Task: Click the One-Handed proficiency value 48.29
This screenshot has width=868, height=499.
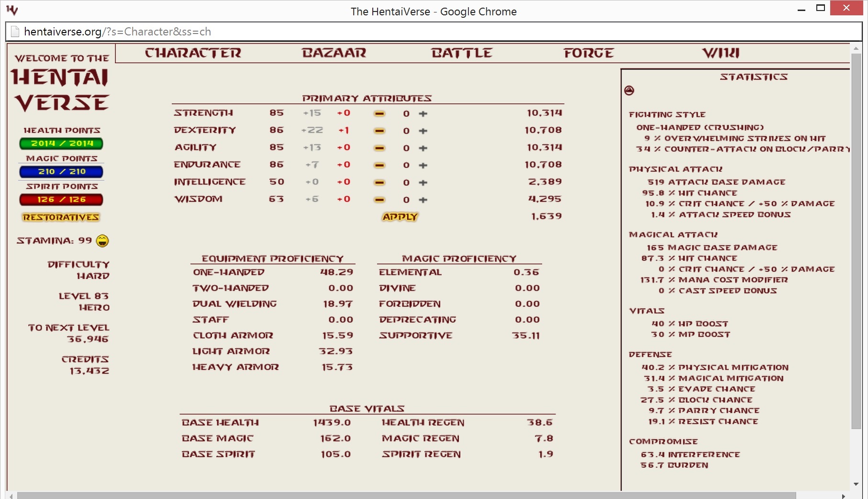Action: click(337, 272)
